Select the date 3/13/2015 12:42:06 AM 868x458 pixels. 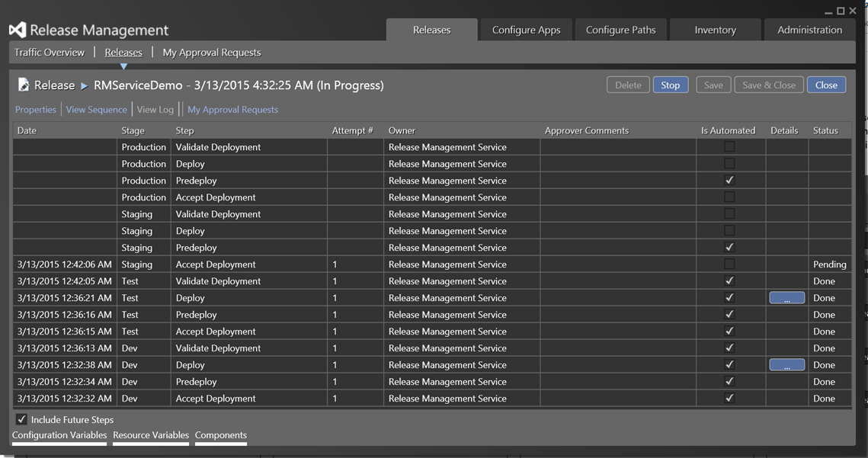(64, 264)
